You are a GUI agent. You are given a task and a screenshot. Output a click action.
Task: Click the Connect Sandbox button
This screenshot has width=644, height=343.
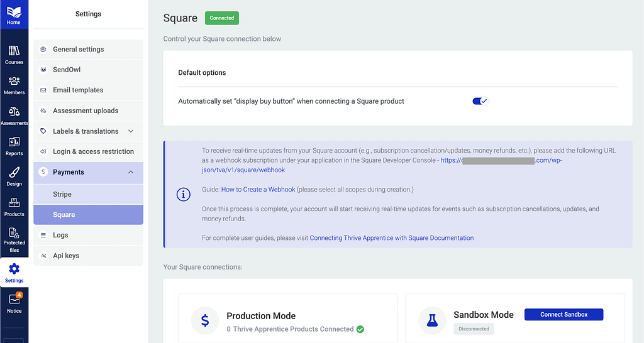pyautogui.click(x=563, y=315)
